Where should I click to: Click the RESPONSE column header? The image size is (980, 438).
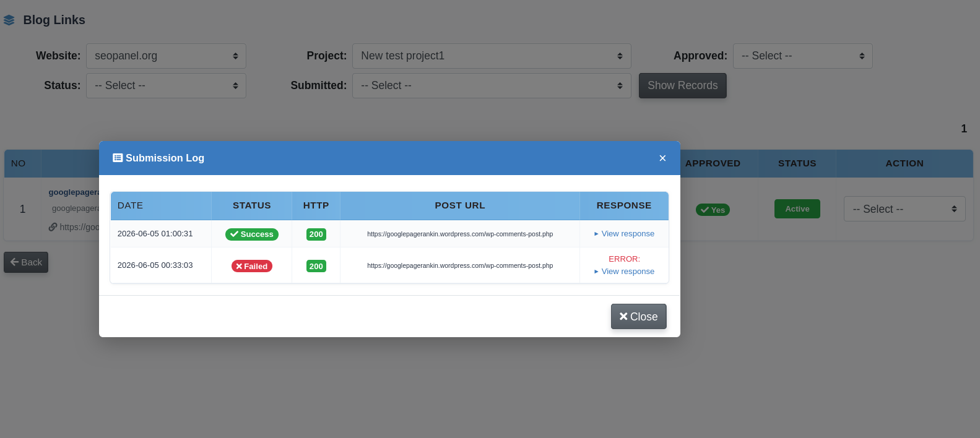pyautogui.click(x=624, y=205)
